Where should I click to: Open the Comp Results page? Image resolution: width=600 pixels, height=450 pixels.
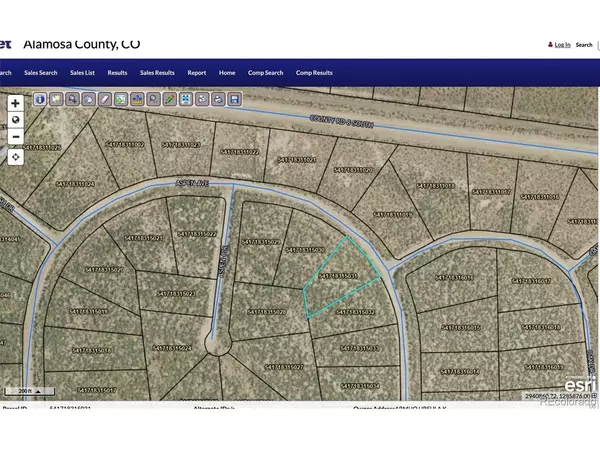[x=314, y=73]
